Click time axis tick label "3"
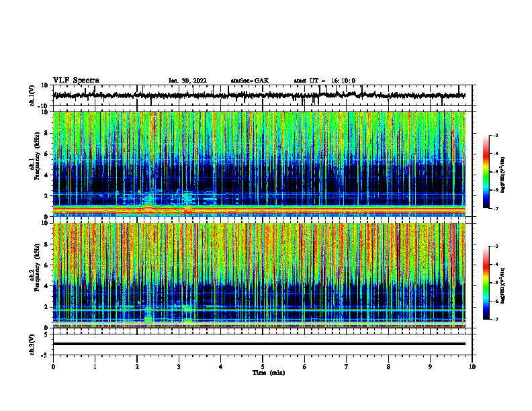The image size is (532, 411). point(179,367)
